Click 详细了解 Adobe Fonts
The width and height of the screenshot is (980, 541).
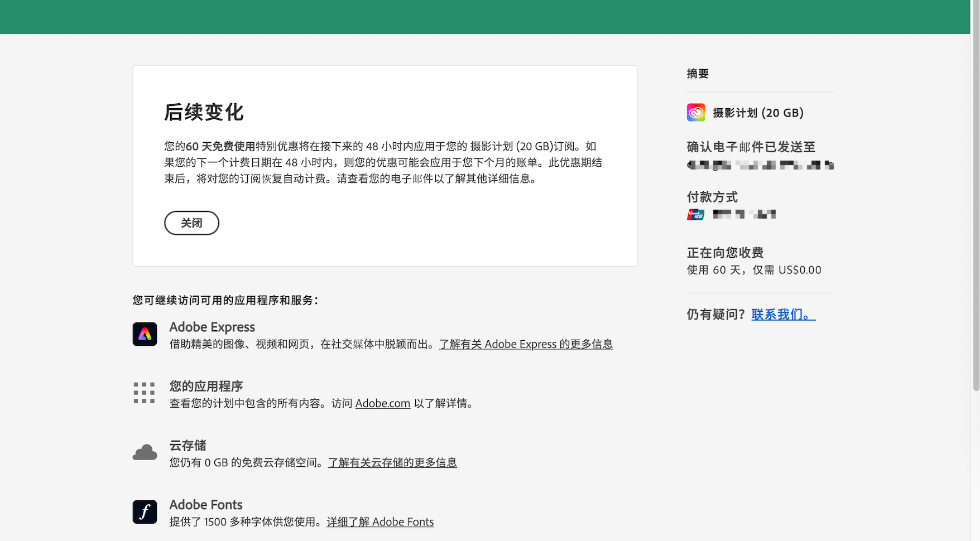380,522
